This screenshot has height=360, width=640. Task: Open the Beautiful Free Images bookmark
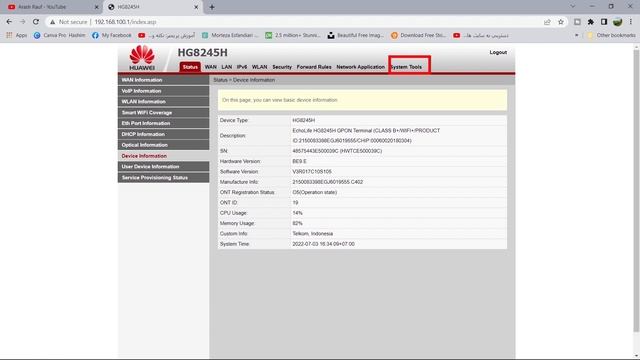click(x=356, y=36)
